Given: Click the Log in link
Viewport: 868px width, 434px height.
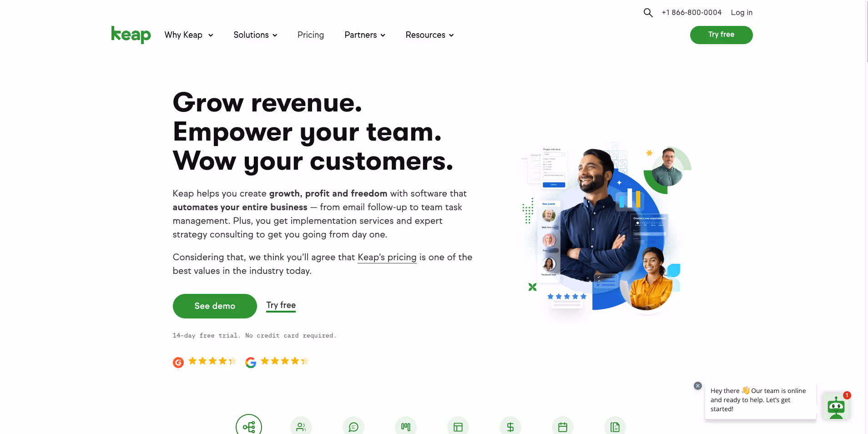Looking at the screenshot, I should pos(742,13).
